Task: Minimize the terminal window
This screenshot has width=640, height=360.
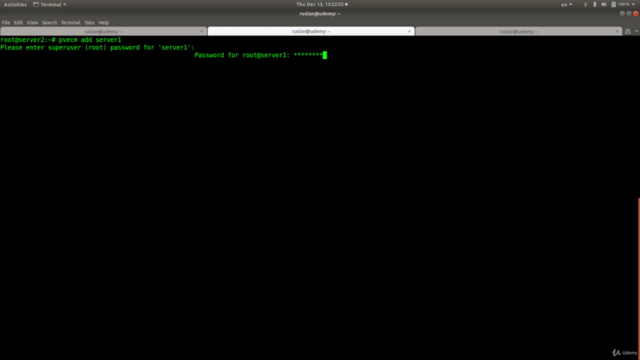Action: click(622, 13)
